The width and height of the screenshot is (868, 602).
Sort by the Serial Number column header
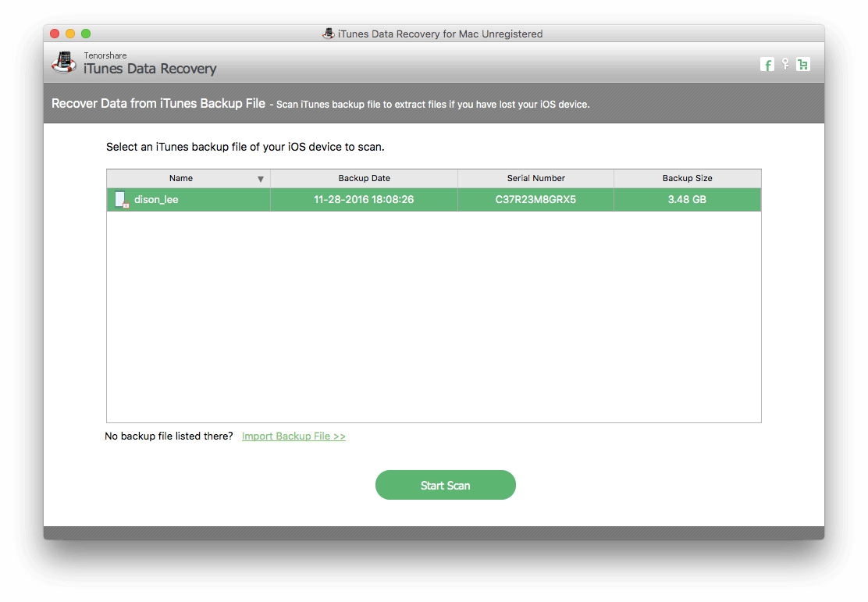coord(535,178)
